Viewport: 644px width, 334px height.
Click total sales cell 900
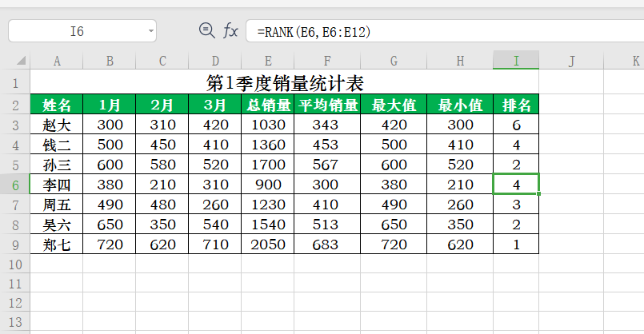tap(268, 185)
